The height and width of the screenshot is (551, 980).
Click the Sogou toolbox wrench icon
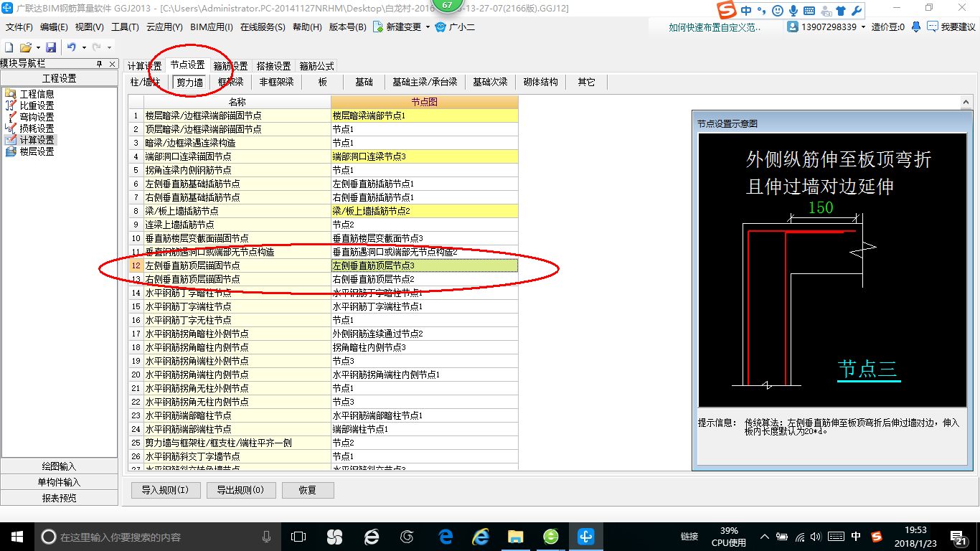point(856,11)
